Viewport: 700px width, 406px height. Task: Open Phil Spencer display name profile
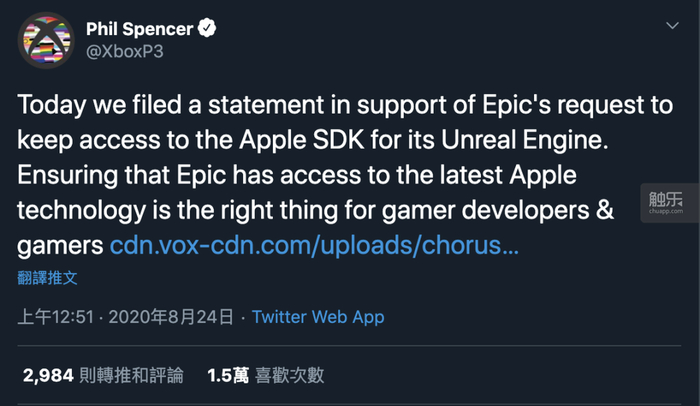point(150,30)
